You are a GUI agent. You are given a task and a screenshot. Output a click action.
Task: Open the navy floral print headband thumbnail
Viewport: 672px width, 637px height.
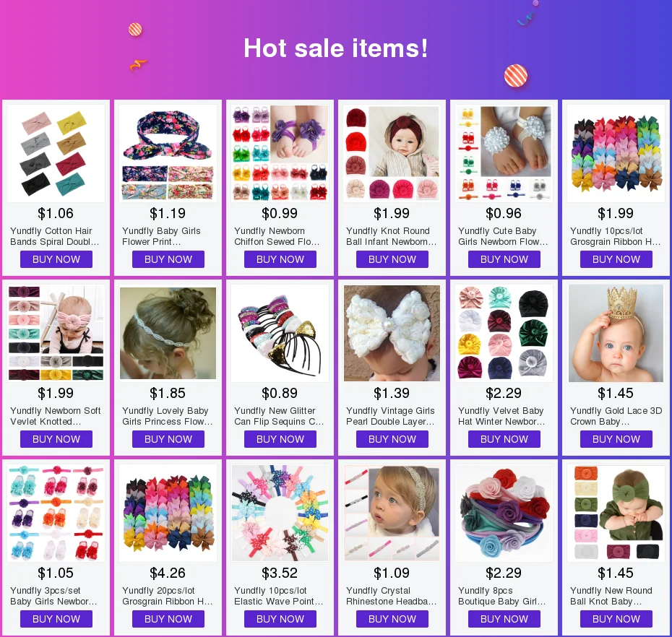tap(168, 153)
